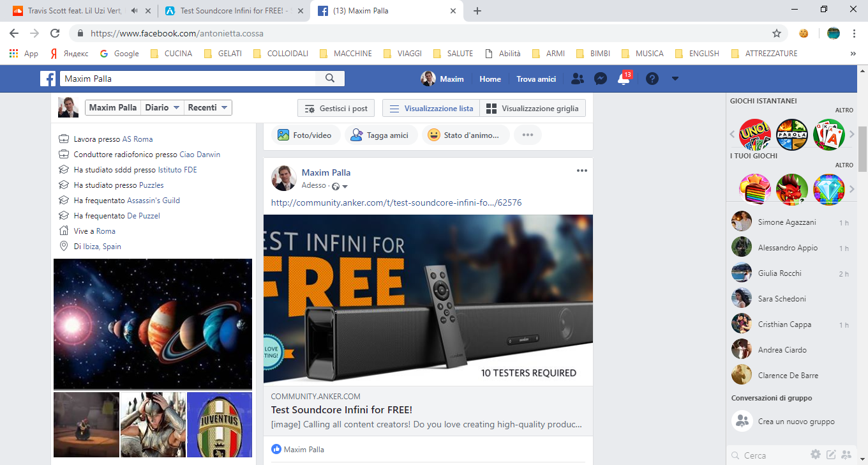Viewport: 868px width, 465px height.
Task: Click cookie extension icon
Action: pos(804,33)
